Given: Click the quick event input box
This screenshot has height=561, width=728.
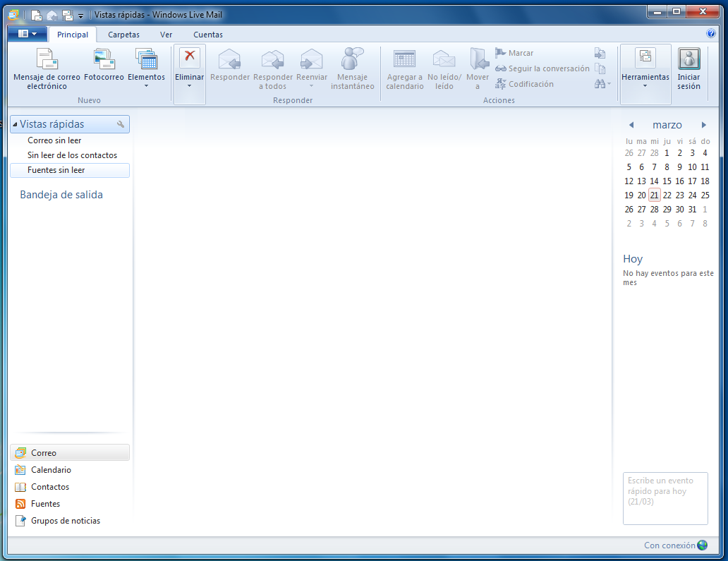Looking at the screenshot, I should click(665, 498).
